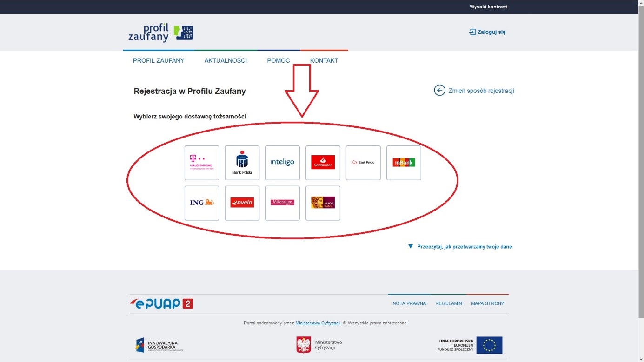Open the Zaloguj się login link
644x362 pixels.
[x=491, y=32]
